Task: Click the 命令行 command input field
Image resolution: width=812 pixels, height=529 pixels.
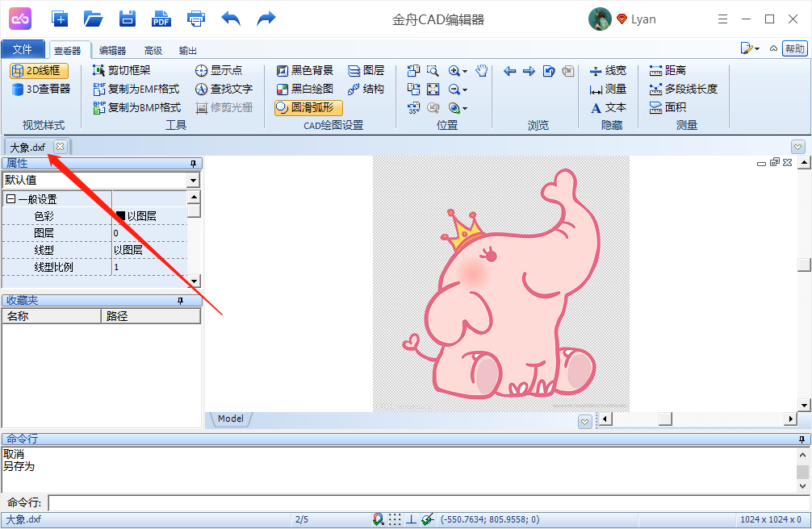Action: coord(428,503)
